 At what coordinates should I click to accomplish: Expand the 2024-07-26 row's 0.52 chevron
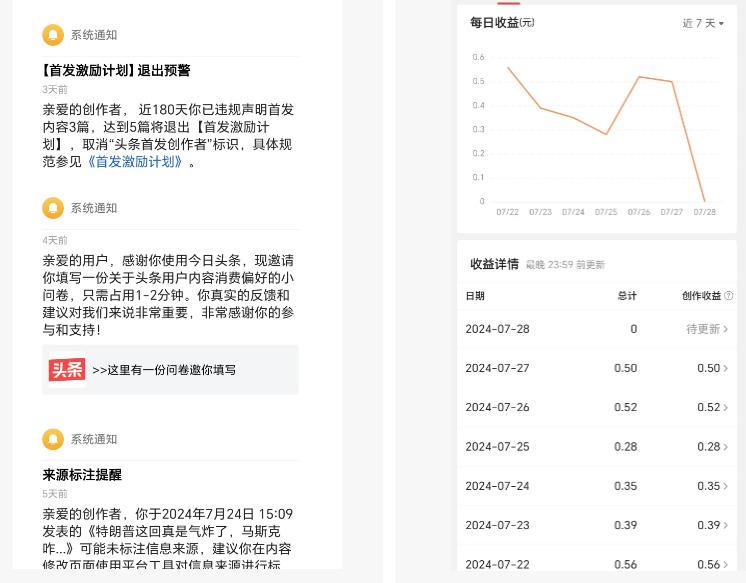(726, 407)
